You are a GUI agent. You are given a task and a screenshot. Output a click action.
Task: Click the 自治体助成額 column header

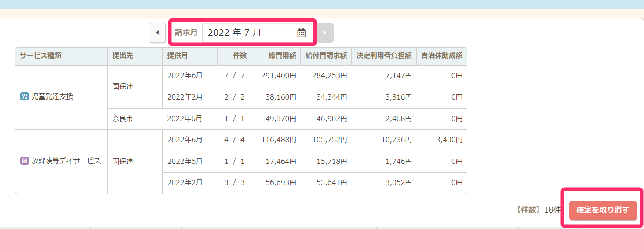coord(441,56)
